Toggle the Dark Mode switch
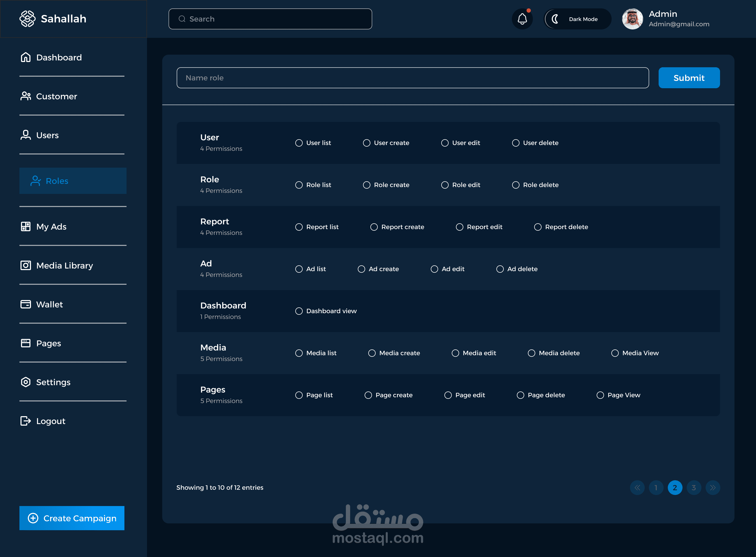756x557 pixels. coord(577,19)
